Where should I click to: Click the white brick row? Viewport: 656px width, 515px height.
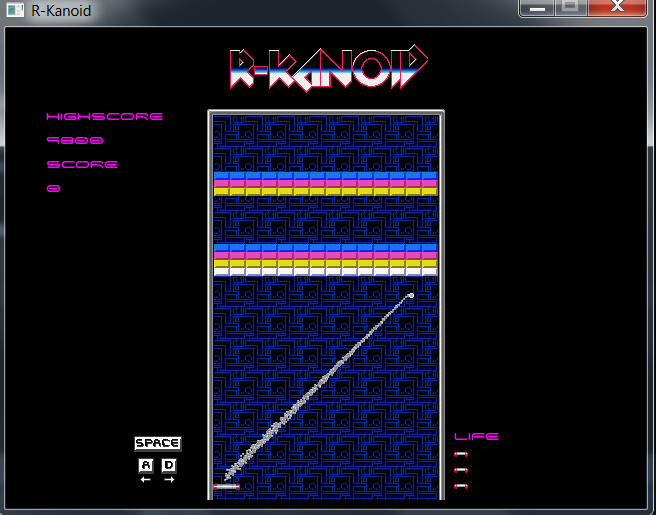tap(326, 271)
